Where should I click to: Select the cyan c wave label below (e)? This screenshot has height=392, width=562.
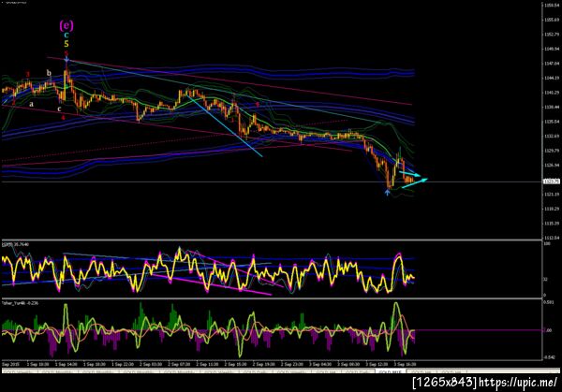click(x=66, y=35)
